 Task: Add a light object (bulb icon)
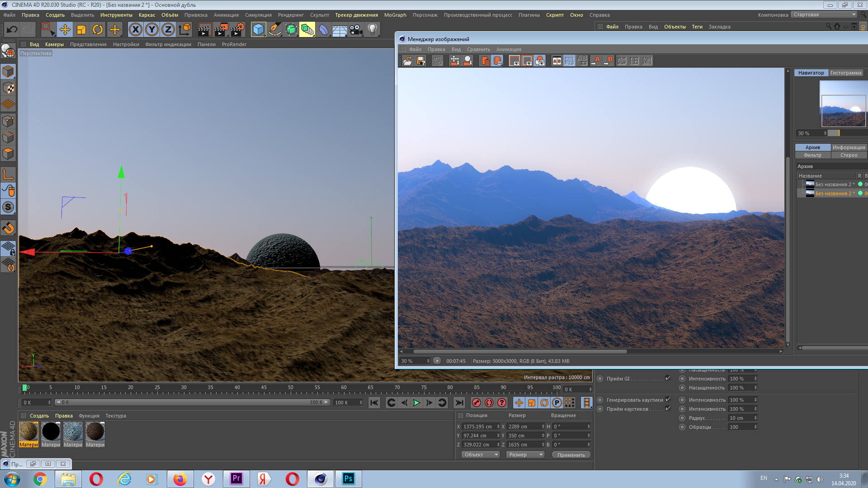[373, 30]
